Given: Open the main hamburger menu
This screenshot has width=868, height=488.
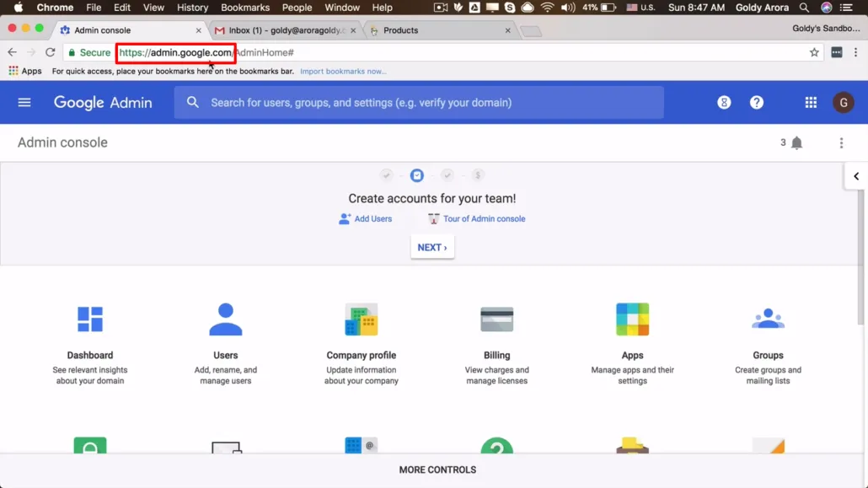Looking at the screenshot, I should pyautogui.click(x=24, y=103).
